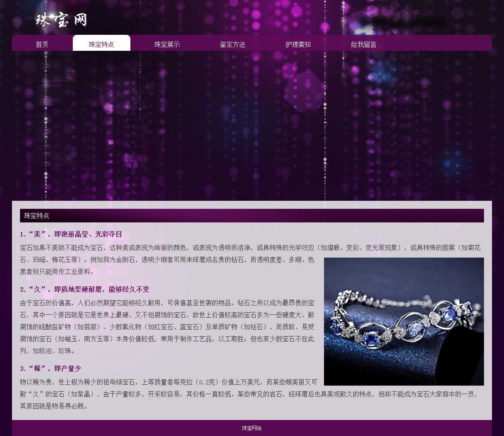Select the 珠宝特点 navigation tab
Screen dimensions: 504x436
102,44
